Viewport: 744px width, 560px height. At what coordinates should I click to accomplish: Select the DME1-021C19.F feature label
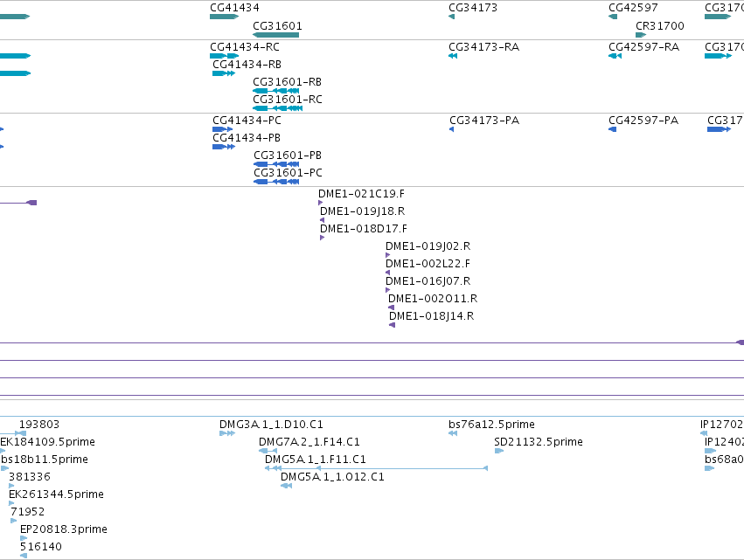click(361, 194)
